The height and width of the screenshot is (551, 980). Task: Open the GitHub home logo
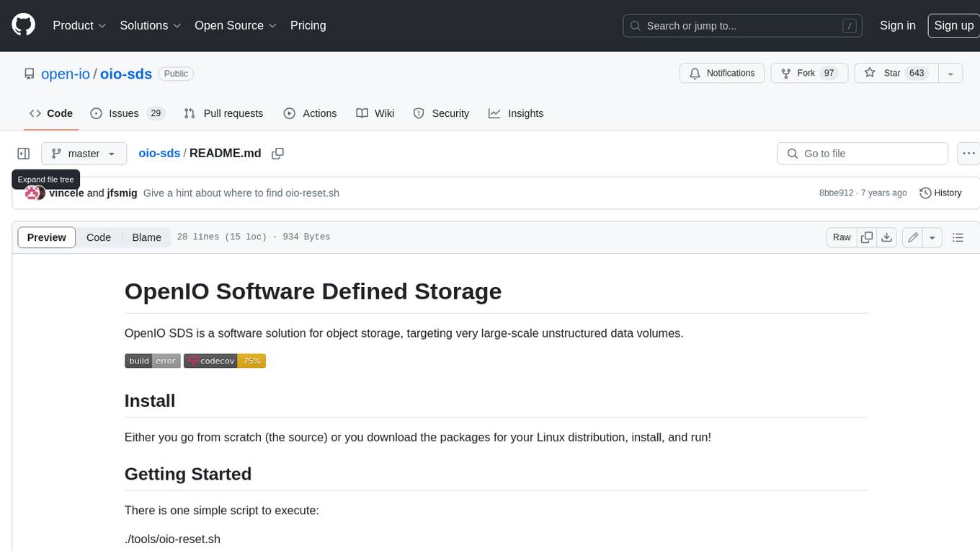[23, 25]
